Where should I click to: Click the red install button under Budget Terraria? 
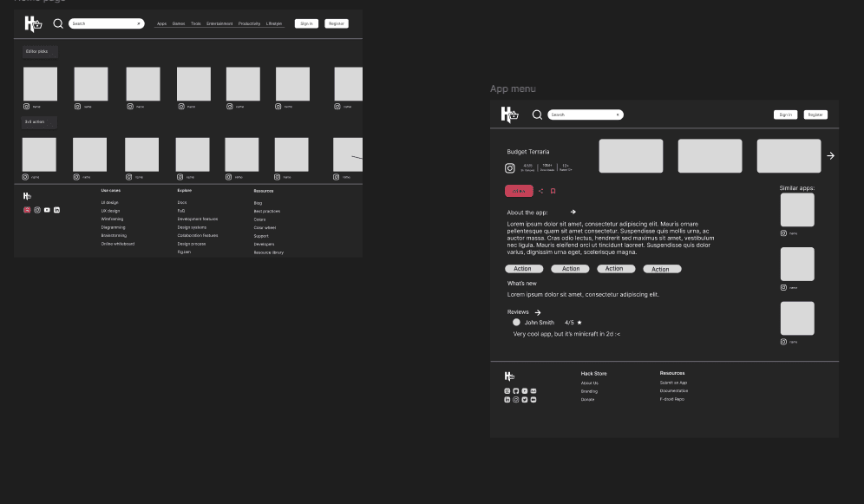point(519,191)
